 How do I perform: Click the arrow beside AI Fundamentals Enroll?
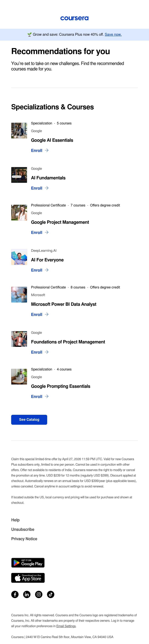tap(47, 188)
